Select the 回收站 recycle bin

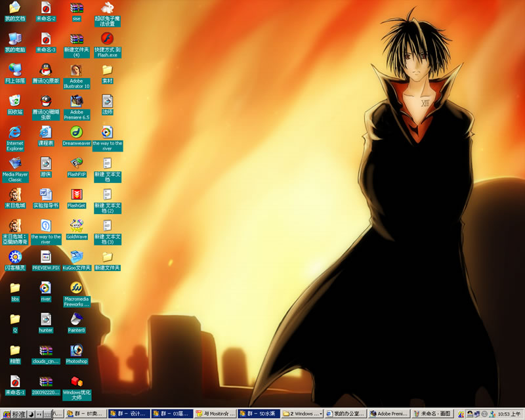click(14, 105)
